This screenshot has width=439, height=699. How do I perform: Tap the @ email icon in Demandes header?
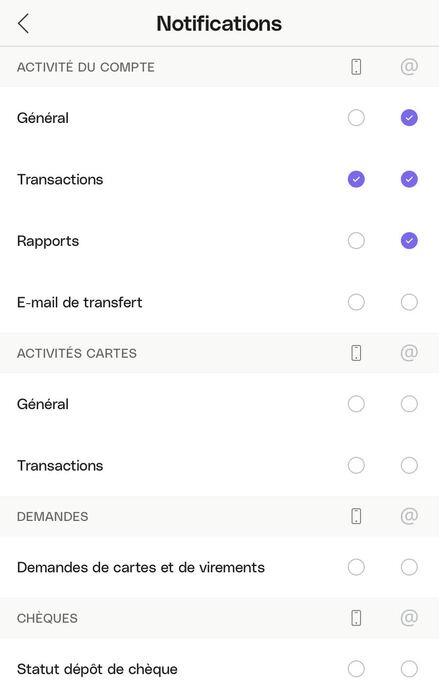[409, 516]
